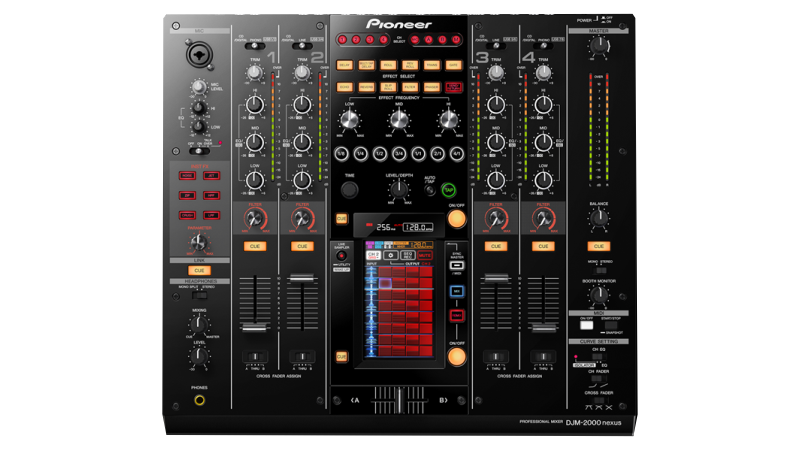Select the 1/2 beat button
The width and height of the screenshot is (800, 450).
(380, 153)
